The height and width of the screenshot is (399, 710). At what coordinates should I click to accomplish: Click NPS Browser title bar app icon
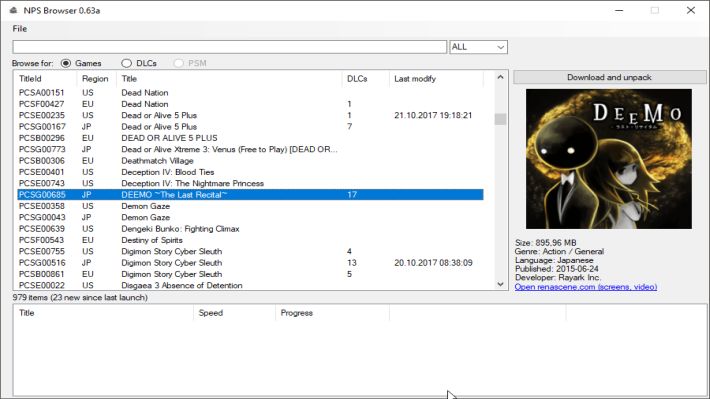(x=14, y=10)
